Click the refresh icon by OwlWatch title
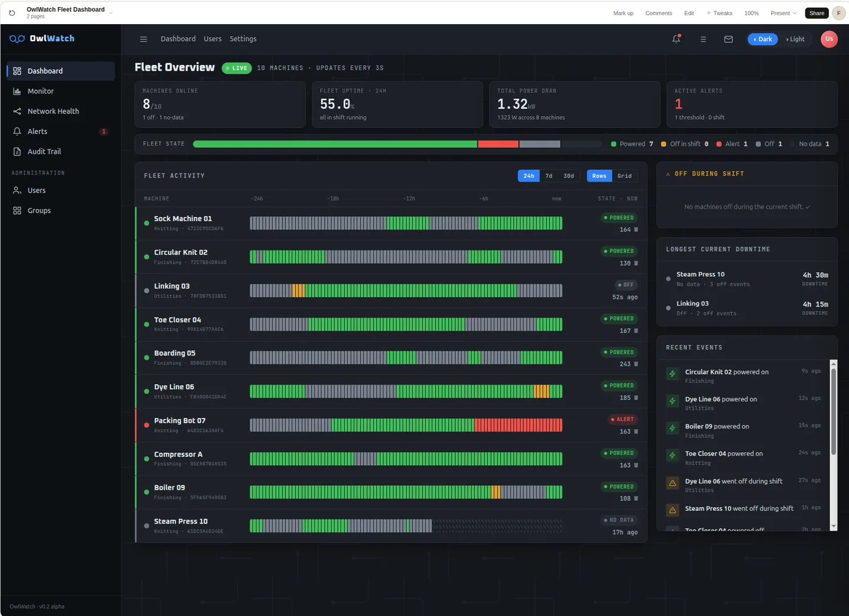This screenshot has width=849, height=616. coord(12,13)
